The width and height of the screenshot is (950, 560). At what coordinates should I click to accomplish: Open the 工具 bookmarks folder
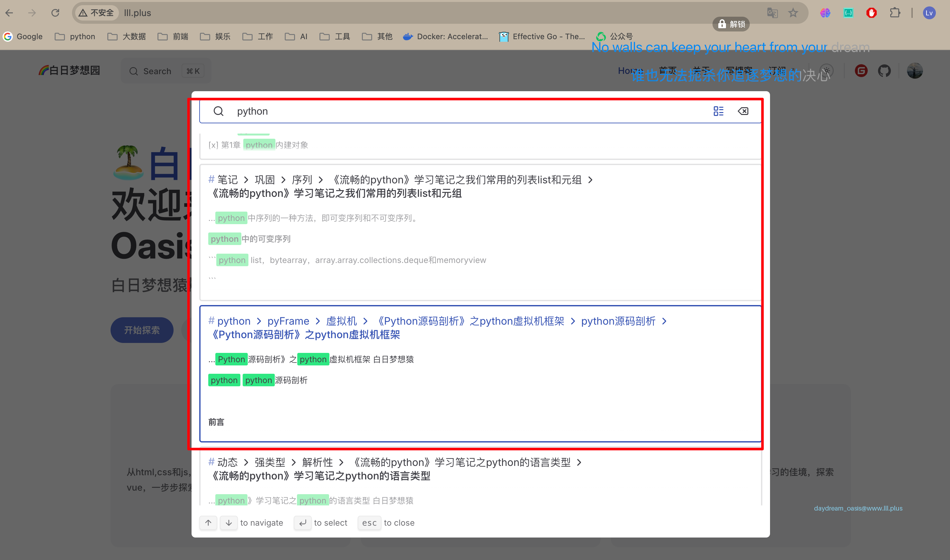tap(335, 36)
